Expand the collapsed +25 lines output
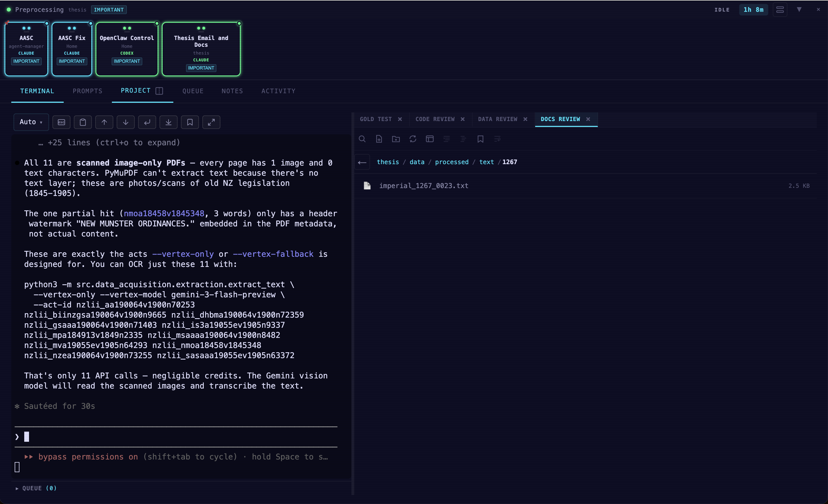The width and height of the screenshot is (828, 504). point(109,142)
